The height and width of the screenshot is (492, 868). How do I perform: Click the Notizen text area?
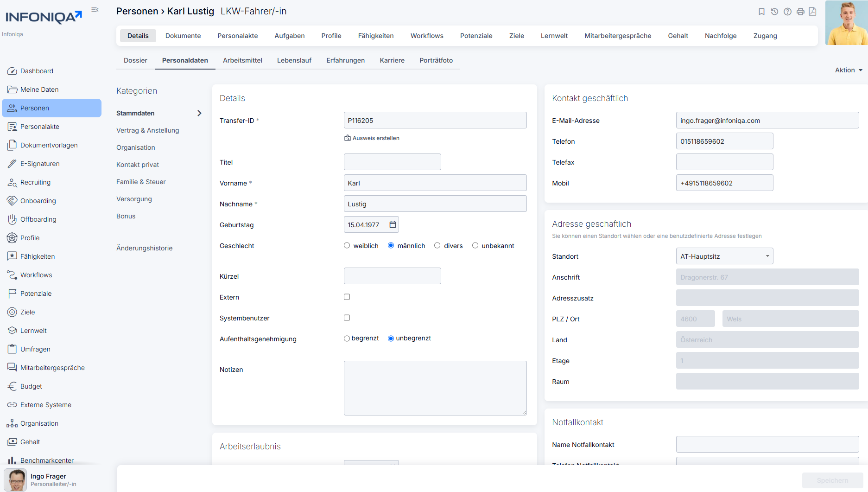coord(435,388)
